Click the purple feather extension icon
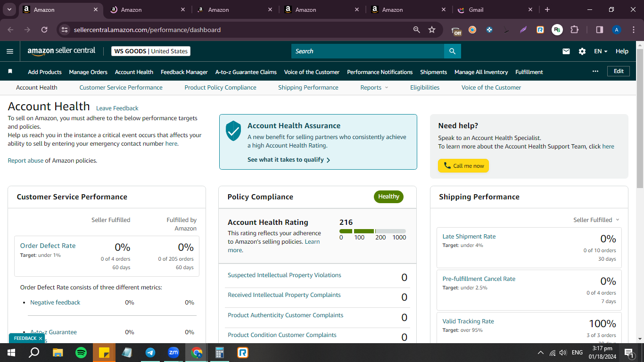644x362 pixels. click(x=523, y=30)
